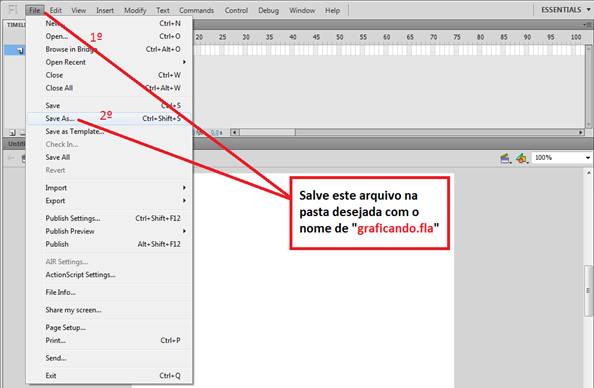
Task: Click the Flash logo icon in menu bar
Action: [13, 10]
